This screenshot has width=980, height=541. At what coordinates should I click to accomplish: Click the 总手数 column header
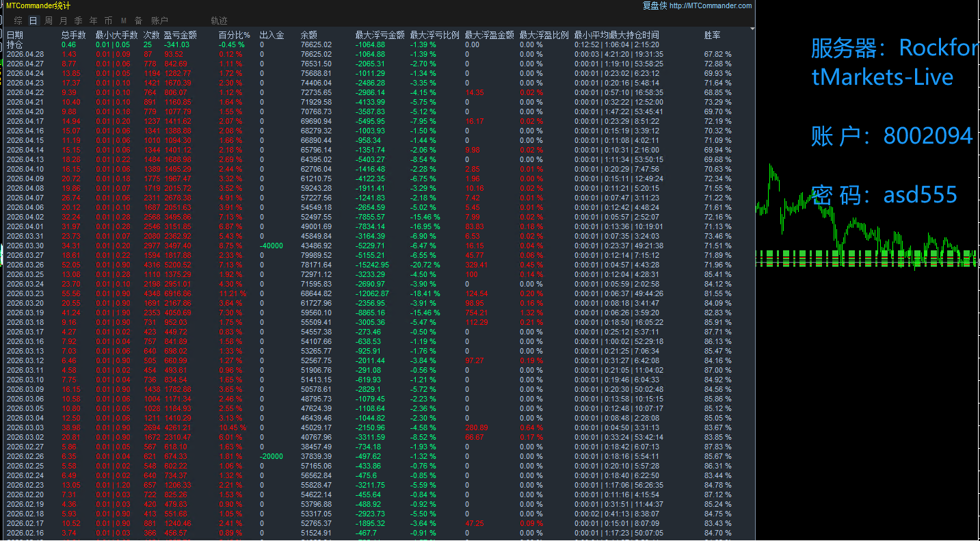[x=74, y=35]
